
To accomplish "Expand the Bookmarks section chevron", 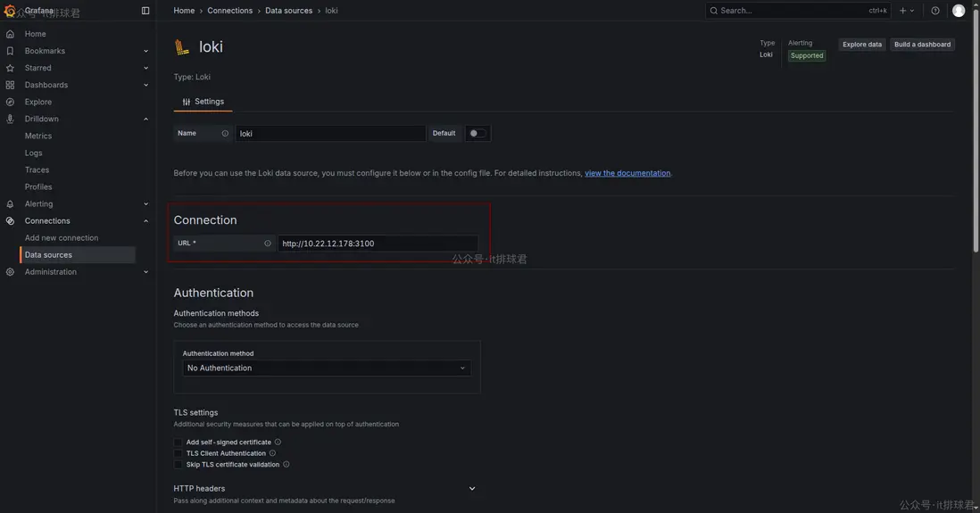I will point(145,51).
